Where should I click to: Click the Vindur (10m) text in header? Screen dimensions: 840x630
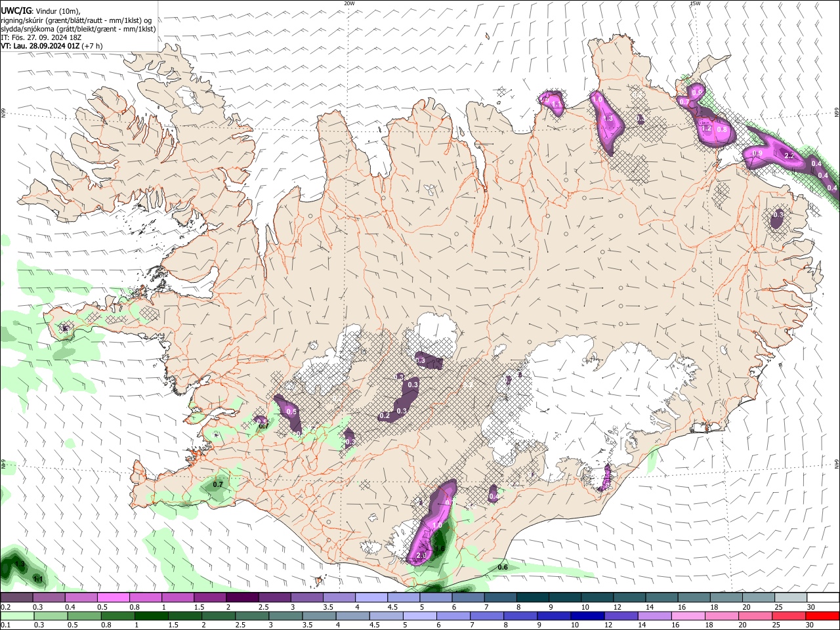coord(58,11)
